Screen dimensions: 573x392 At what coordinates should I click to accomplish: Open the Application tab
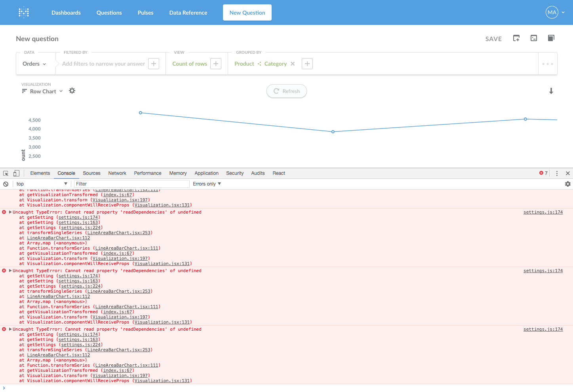point(206,173)
